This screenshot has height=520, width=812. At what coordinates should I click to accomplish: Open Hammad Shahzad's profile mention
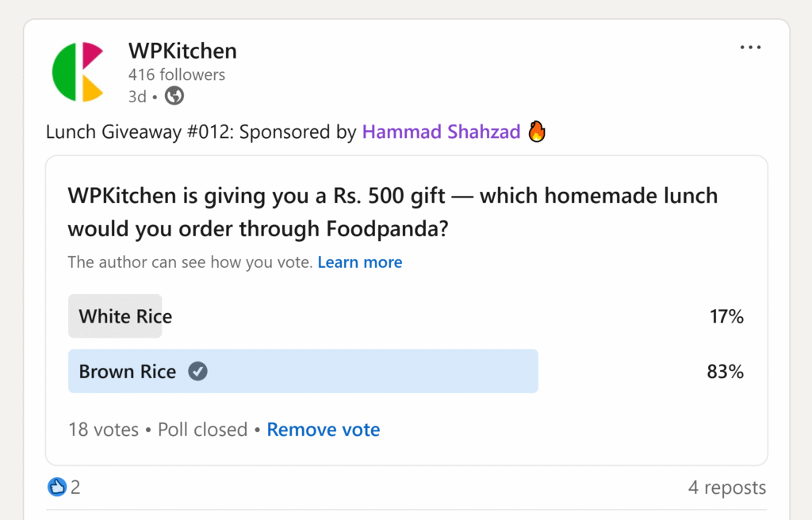click(441, 132)
